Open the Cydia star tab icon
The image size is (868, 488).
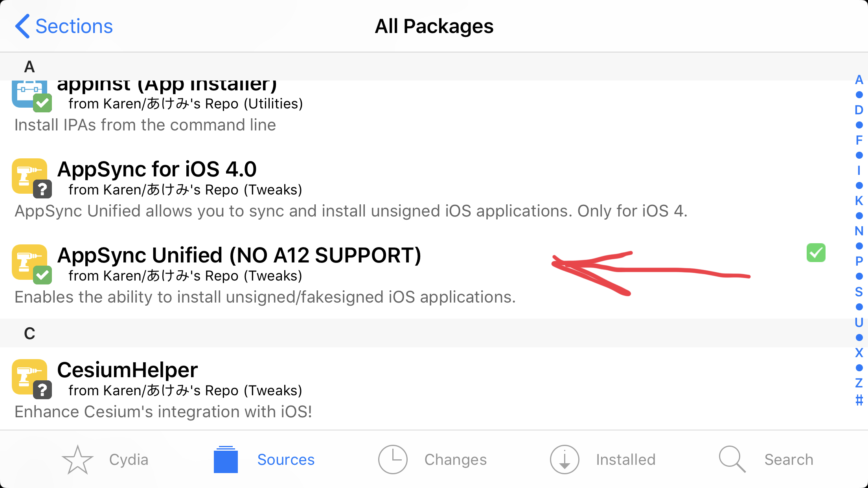[77, 459]
